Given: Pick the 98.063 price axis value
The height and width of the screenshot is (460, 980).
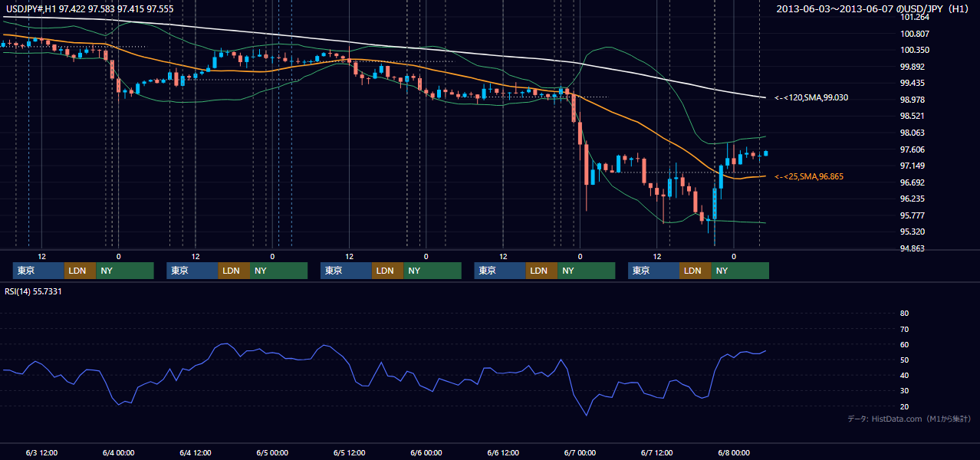Looking at the screenshot, I should tap(913, 133).
